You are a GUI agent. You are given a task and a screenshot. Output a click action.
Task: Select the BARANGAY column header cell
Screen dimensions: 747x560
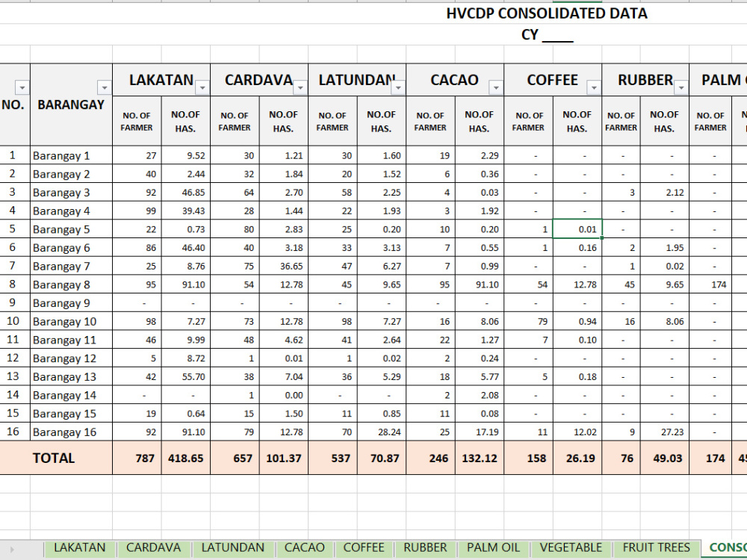pyautogui.click(x=72, y=105)
